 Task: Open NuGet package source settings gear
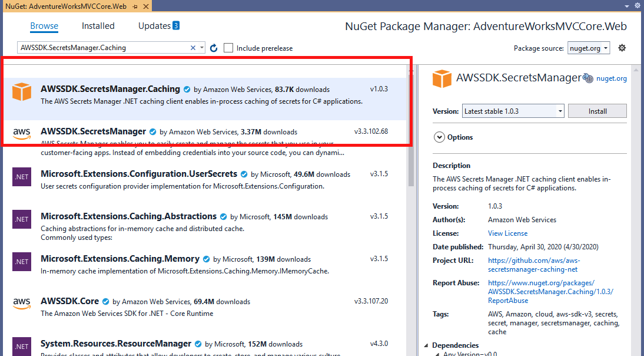point(622,48)
